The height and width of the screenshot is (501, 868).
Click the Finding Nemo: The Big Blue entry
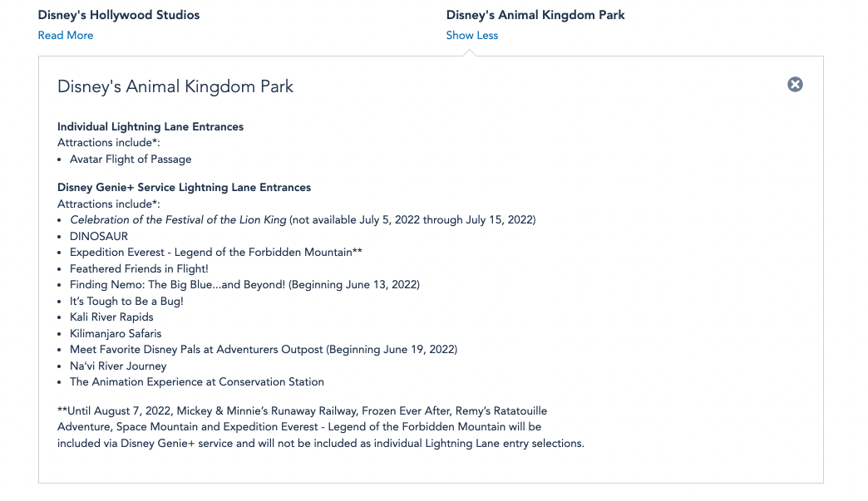coord(244,285)
